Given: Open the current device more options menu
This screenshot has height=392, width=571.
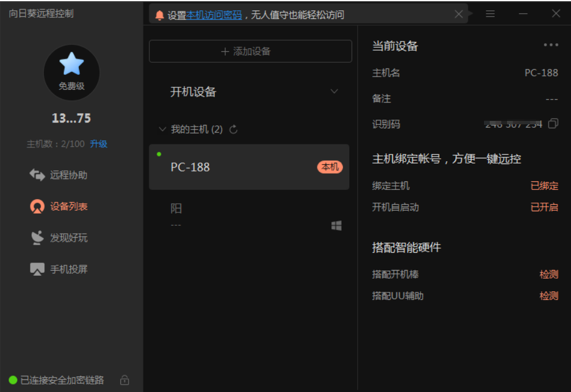Looking at the screenshot, I should click(551, 45).
